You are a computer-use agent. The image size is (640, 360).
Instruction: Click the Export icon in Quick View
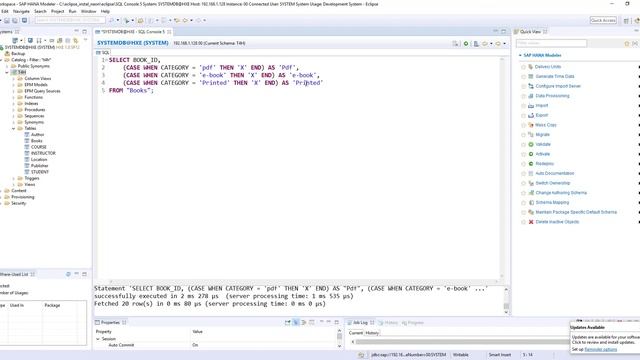[531, 116]
